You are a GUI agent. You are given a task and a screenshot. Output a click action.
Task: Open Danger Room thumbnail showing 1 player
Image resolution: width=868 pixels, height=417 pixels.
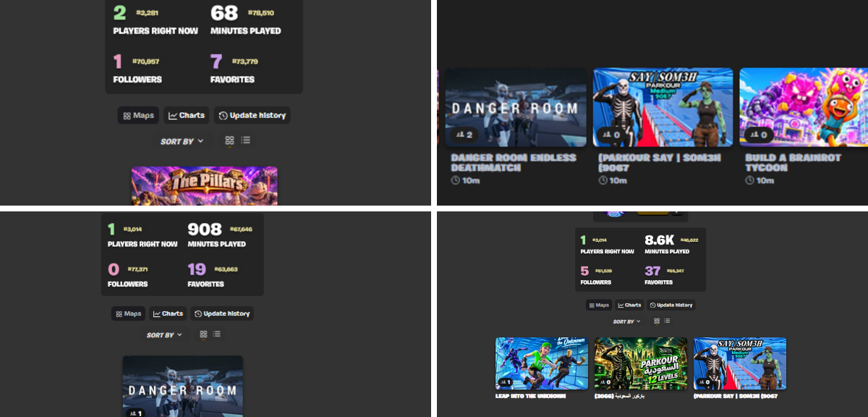(x=182, y=386)
